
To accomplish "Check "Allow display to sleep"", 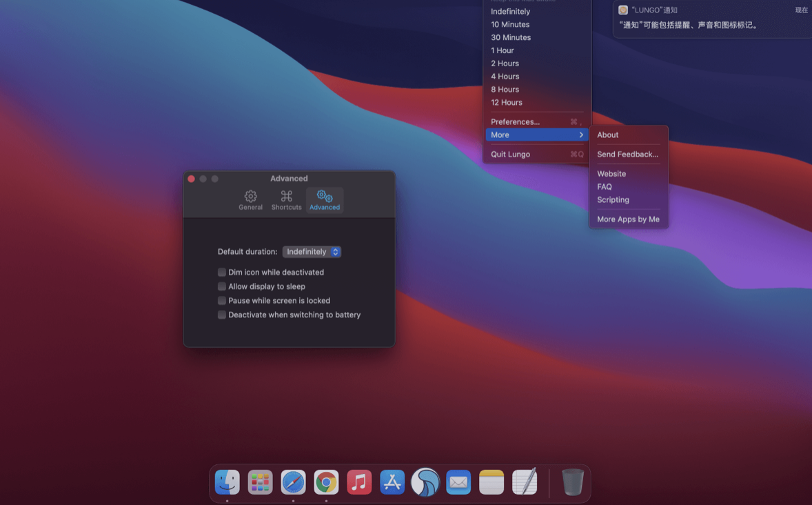I will [222, 286].
